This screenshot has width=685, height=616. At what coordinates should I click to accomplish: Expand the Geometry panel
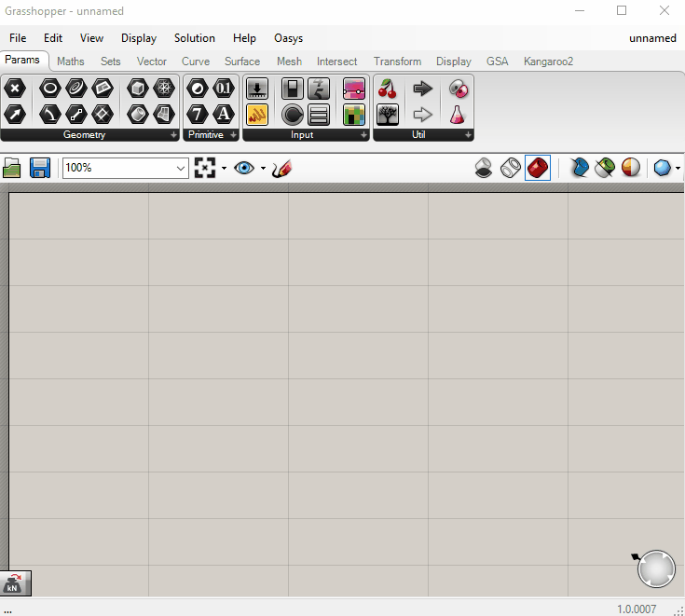coord(173,135)
